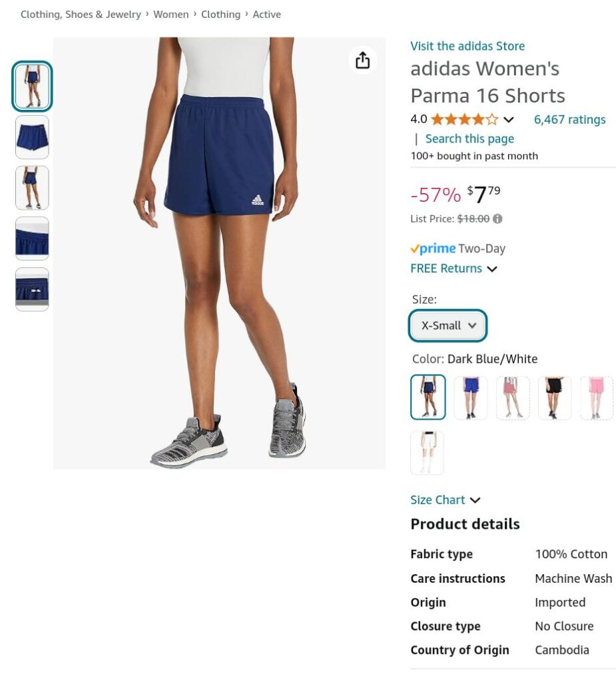Show the flat-lay shorts thumbnail image

(x=32, y=137)
